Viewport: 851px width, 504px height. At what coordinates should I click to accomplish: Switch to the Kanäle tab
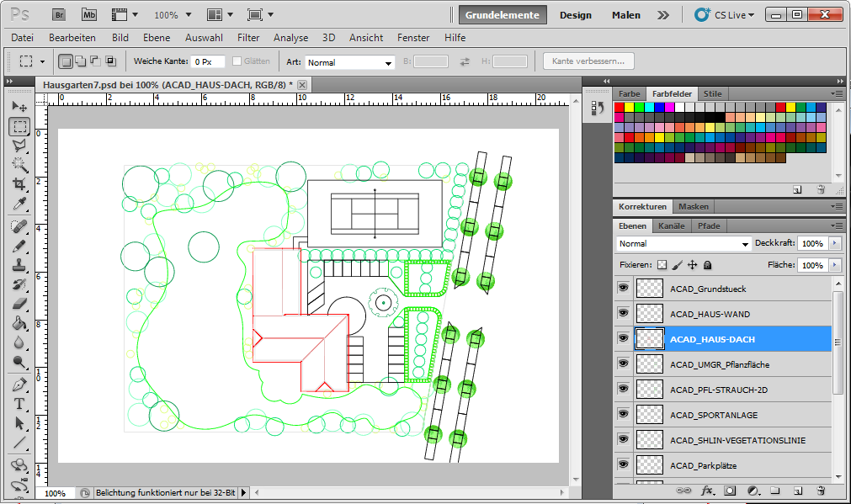(x=671, y=226)
